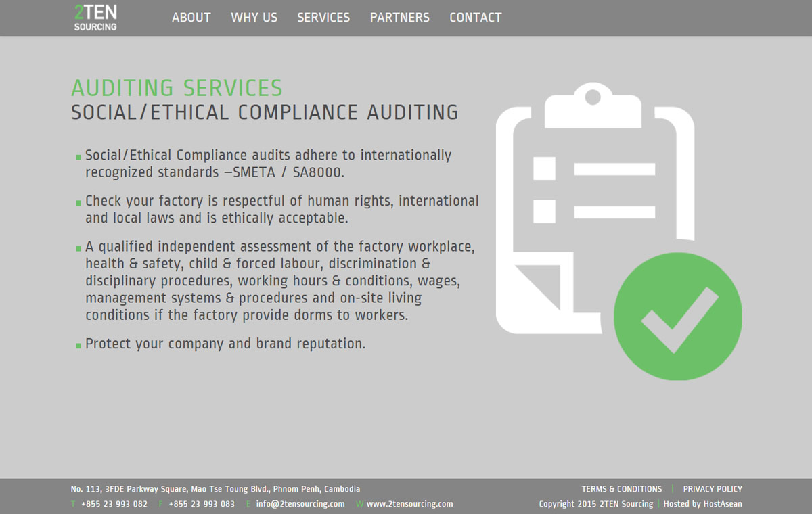Click the green circle checkmark icon
The width and height of the screenshot is (812, 514).
(x=677, y=317)
